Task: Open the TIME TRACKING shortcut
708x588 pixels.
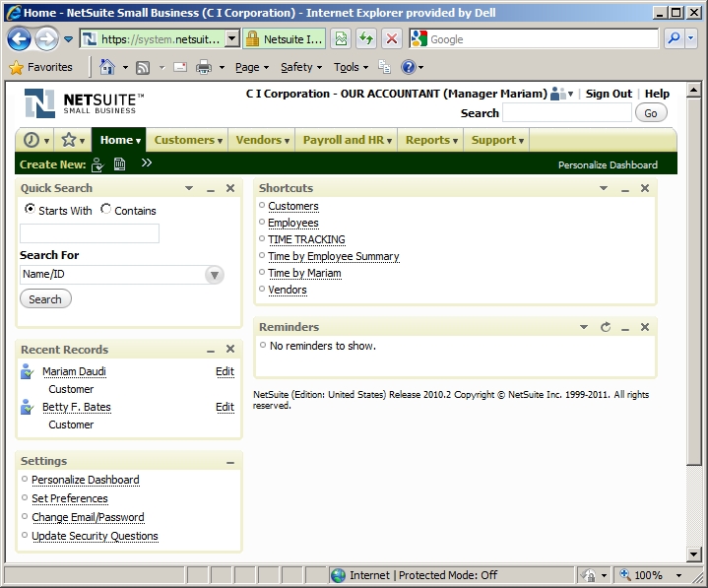Action: tap(306, 239)
